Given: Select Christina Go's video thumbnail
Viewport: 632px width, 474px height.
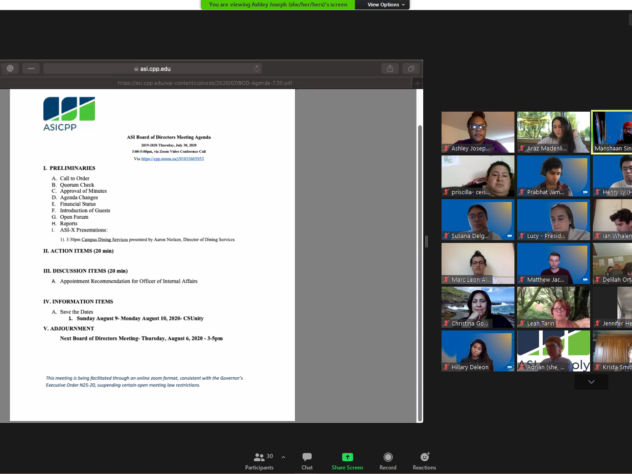Looking at the screenshot, I should pos(478,307).
